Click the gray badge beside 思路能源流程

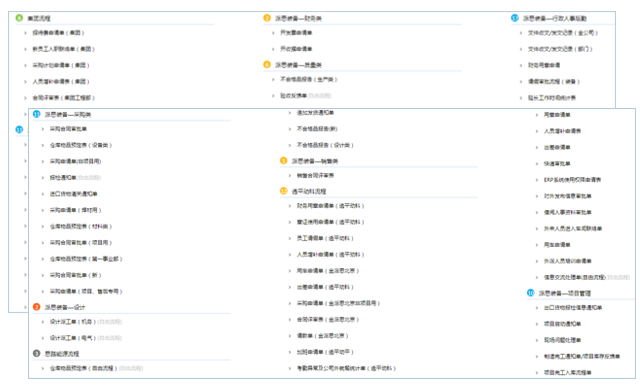[36, 353]
